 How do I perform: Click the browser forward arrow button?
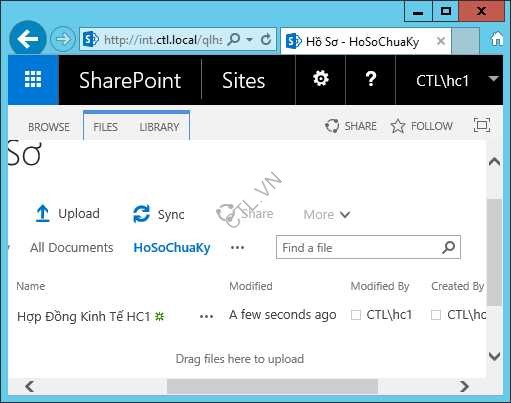[63, 39]
